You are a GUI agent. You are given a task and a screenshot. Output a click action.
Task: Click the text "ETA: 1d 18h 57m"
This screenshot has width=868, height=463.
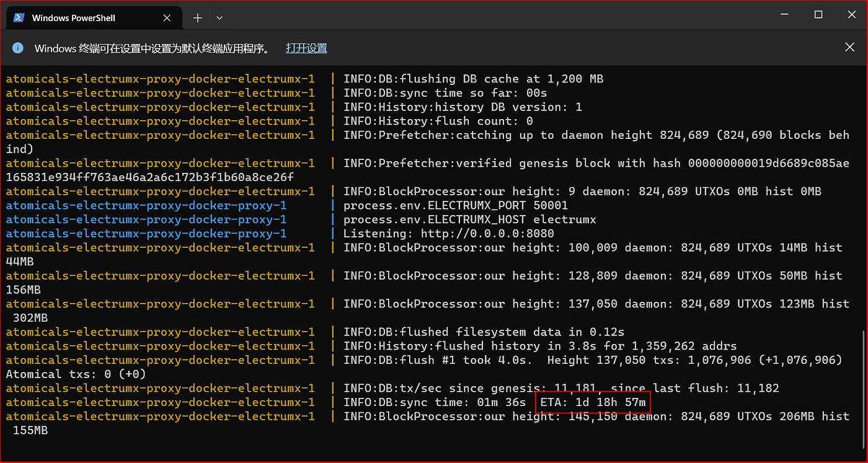(593, 402)
